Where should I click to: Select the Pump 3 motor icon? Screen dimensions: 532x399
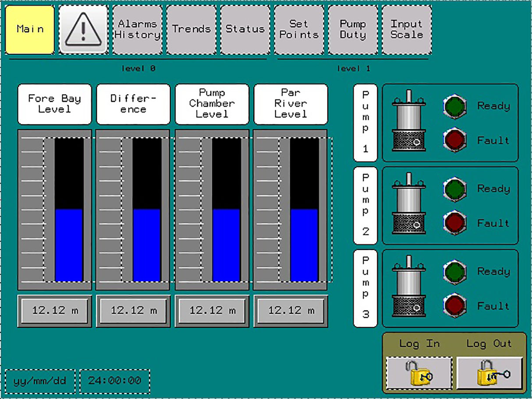(x=409, y=286)
